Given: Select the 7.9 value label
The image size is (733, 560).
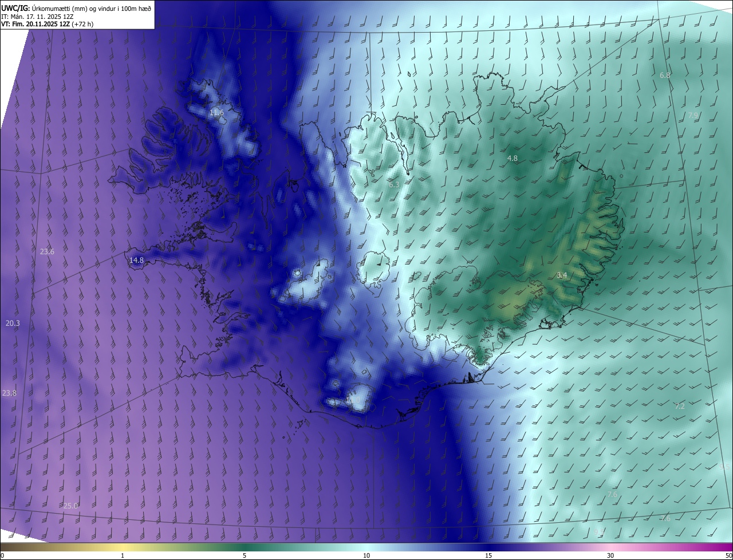Looking at the screenshot, I should pyautogui.click(x=693, y=116).
